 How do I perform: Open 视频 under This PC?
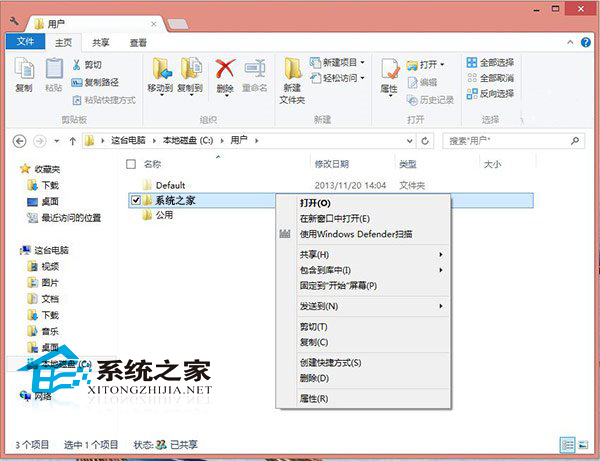(43, 266)
